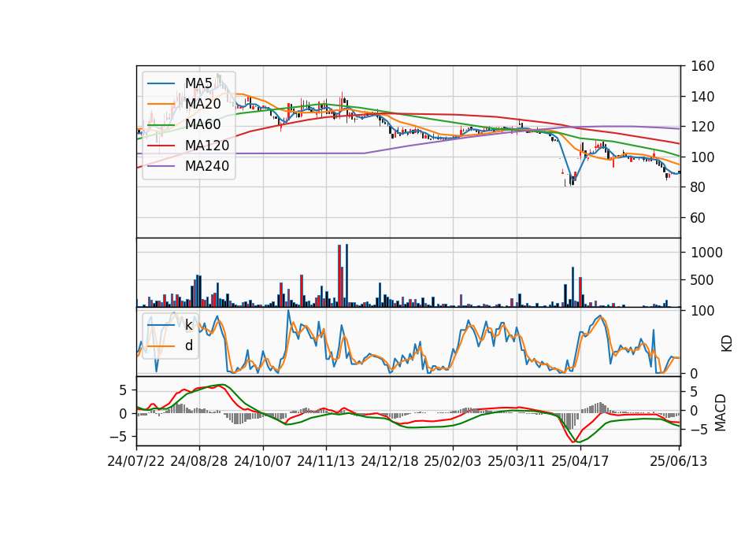Click the MA60 legend label
The height and width of the screenshot is (543, 756).
(202, 125)
